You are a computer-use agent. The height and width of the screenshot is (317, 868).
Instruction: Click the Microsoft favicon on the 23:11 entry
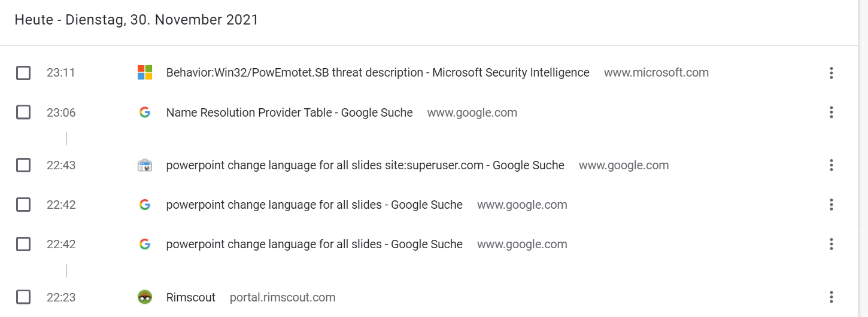(144, 73)
